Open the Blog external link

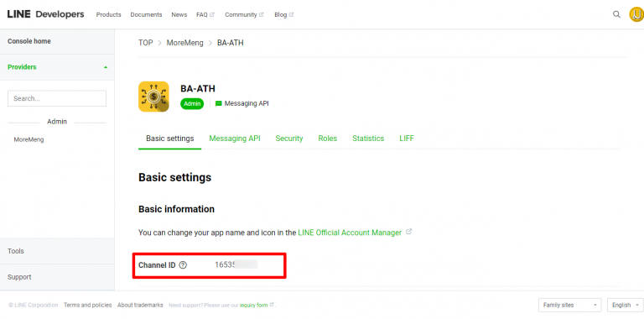(283, 14)
